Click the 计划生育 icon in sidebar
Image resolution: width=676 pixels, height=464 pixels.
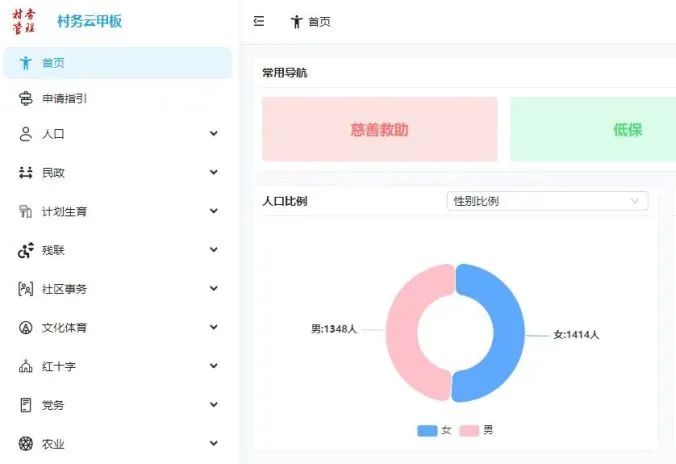[26, 211]
